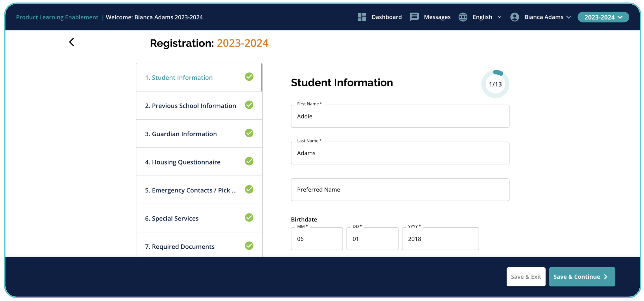Screen dimensions: 644x301
Task: Click the Student Information green checkmark
Action: coord(249,77)
